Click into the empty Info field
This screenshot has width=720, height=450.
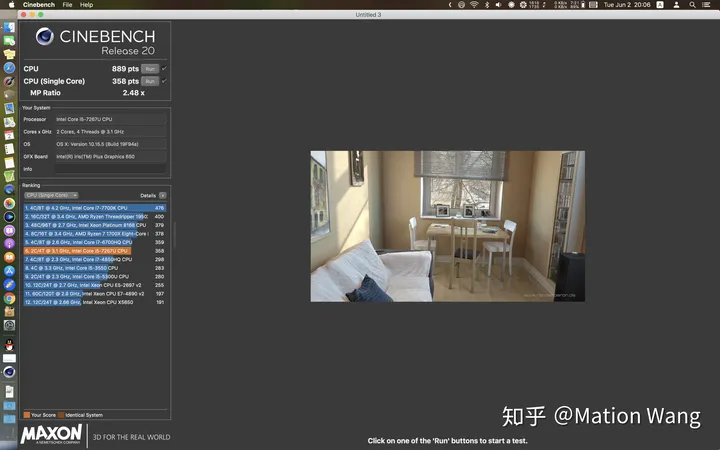110,169
